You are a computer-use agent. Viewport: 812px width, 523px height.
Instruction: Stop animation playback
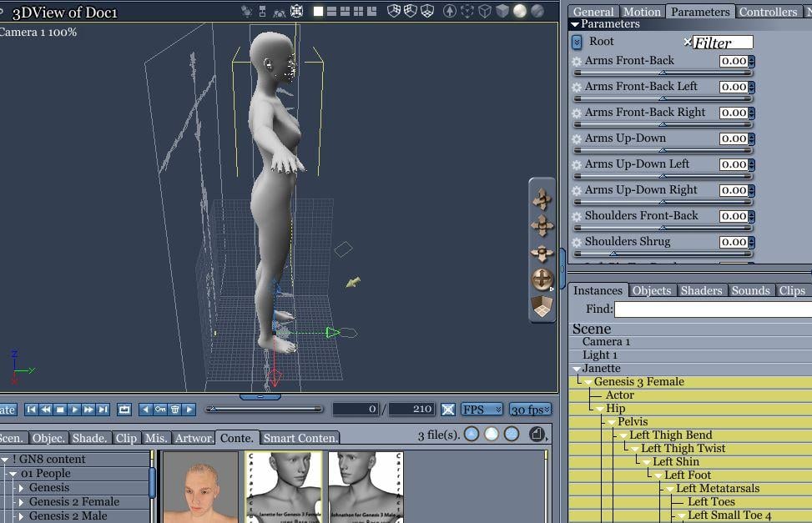tap(60, 409)
